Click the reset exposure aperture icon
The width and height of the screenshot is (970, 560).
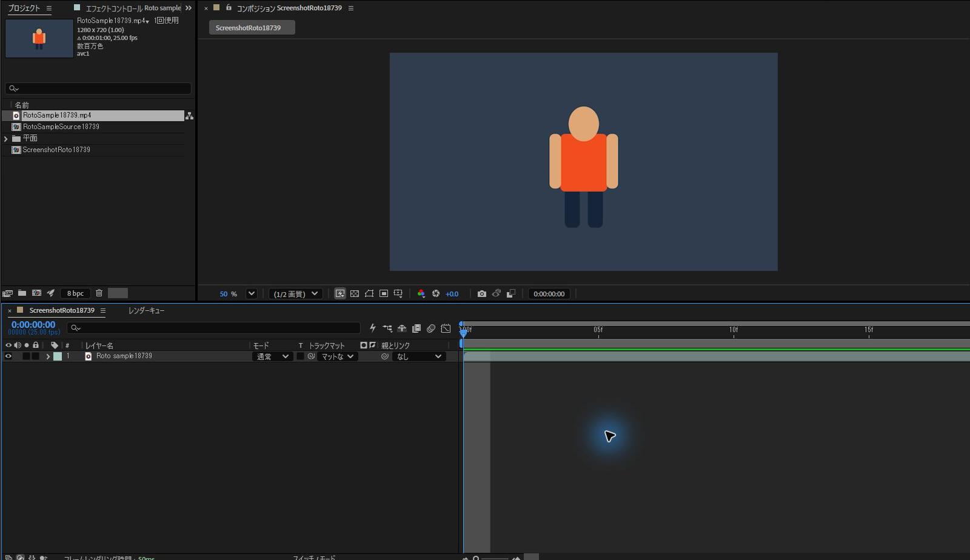(x=436, y=293)
